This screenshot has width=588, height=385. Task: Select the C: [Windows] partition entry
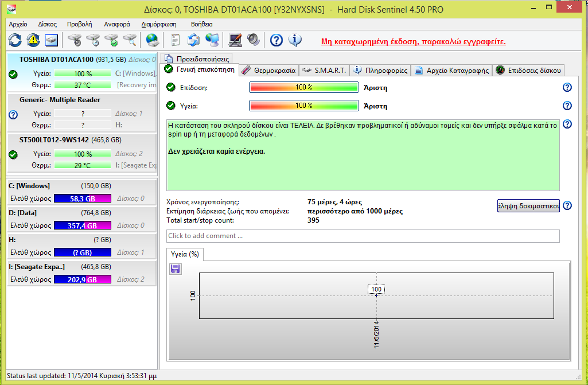pos(82,192)
